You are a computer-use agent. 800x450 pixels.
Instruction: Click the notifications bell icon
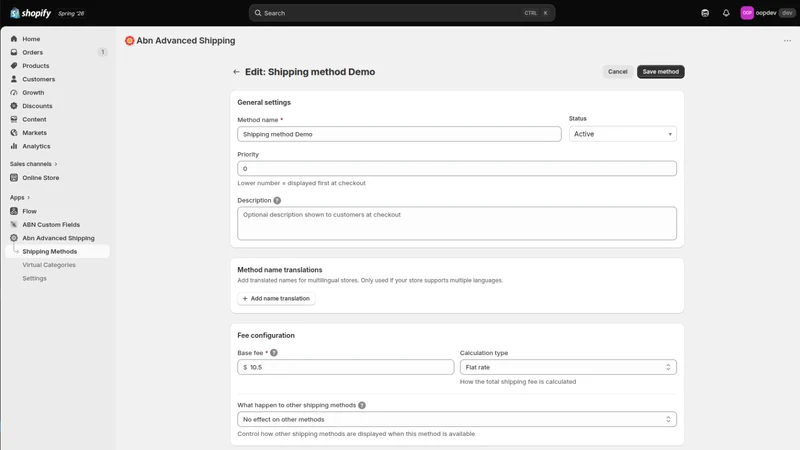tap(726, 13)
